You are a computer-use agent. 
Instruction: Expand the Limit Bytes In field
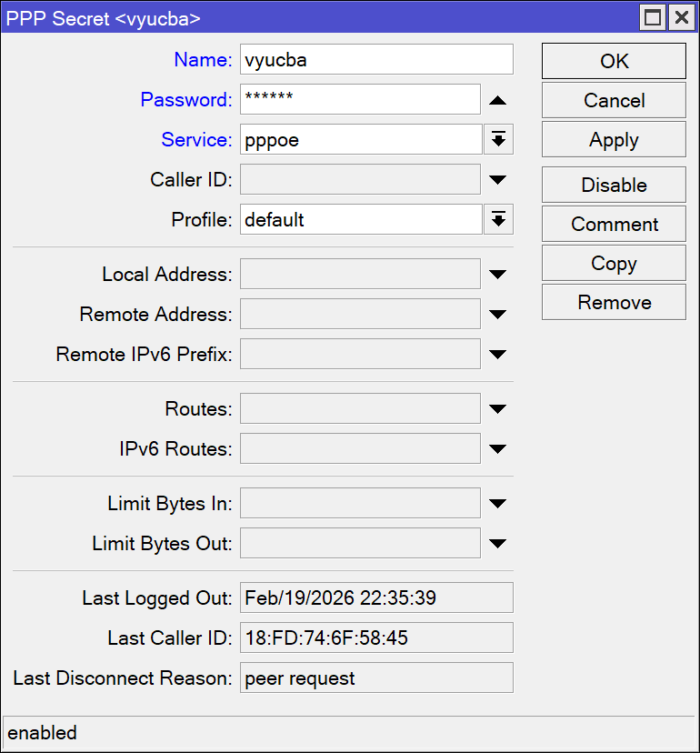[x=497, y=504]
